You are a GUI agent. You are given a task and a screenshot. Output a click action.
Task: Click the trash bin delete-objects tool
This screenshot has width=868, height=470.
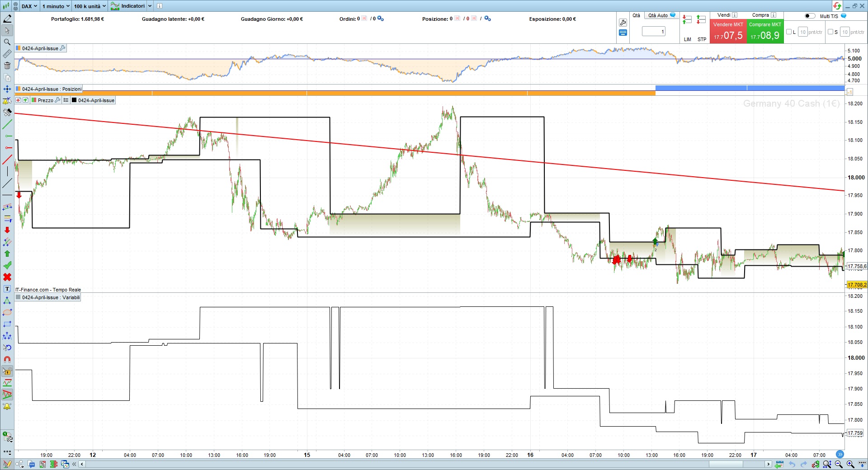click(x=7, y=66)
